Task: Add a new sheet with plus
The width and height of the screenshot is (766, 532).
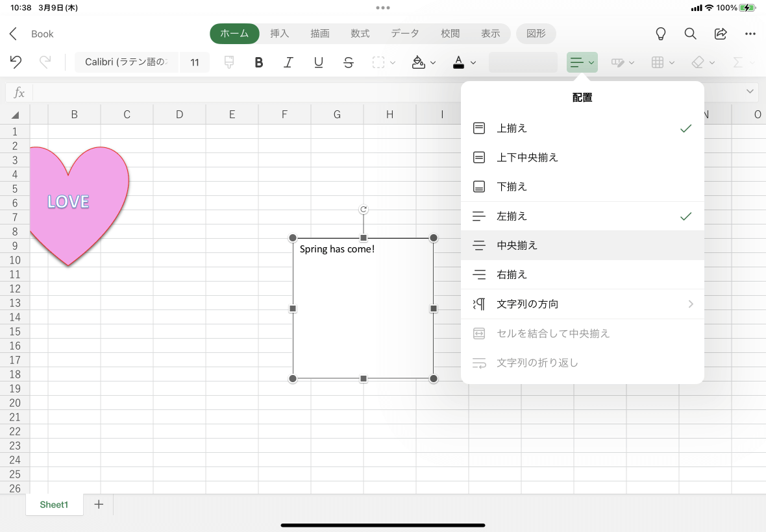Action: (x=99, y=504)
